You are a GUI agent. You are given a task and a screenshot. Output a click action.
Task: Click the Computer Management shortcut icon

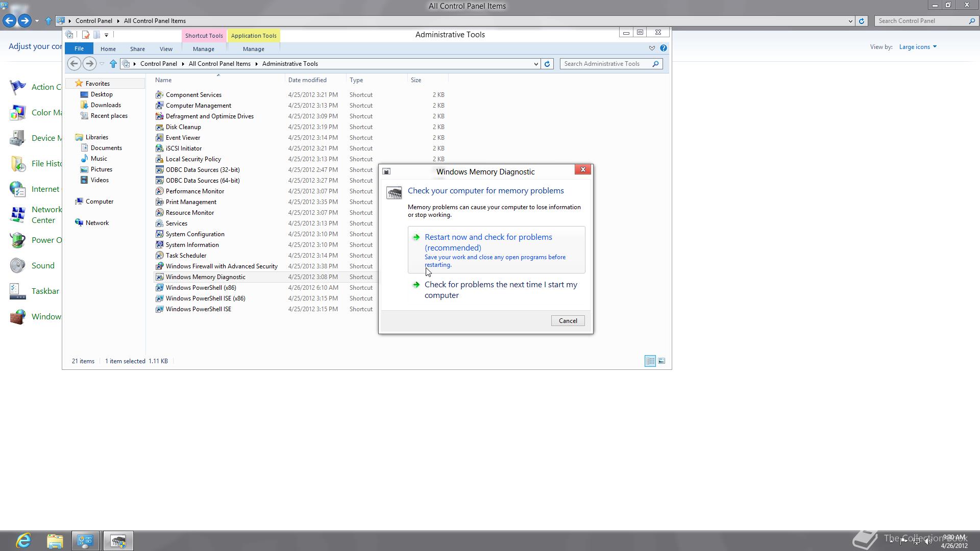coord(159,106)
